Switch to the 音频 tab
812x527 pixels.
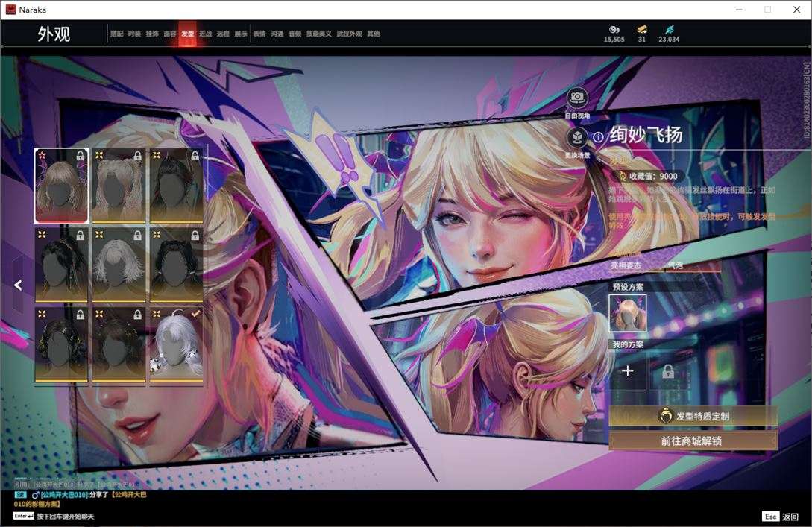[x=295, y=34]
